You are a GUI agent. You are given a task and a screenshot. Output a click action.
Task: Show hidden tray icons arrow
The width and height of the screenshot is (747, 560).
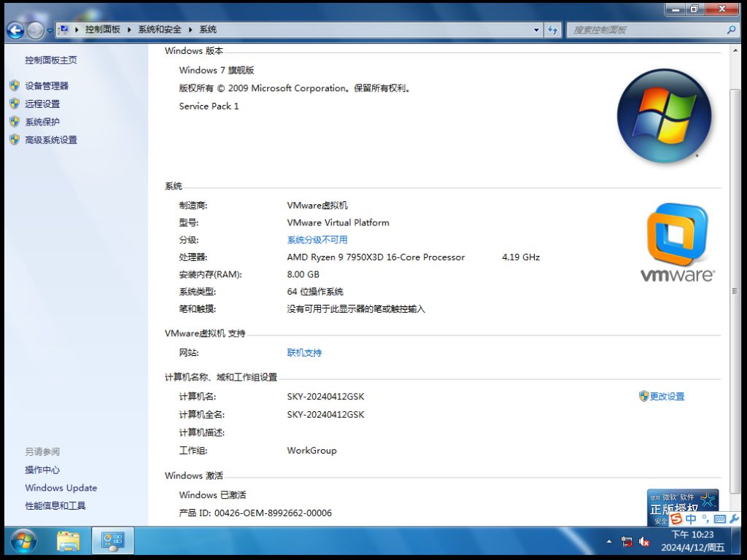[609, 542]
